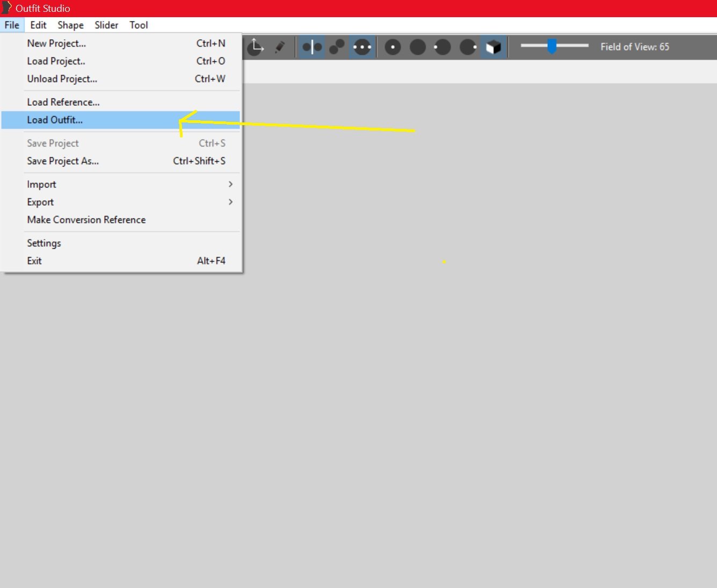Click the Outfit Studio title bar app icon
The image size is (717, 588).
click(6, 8)
